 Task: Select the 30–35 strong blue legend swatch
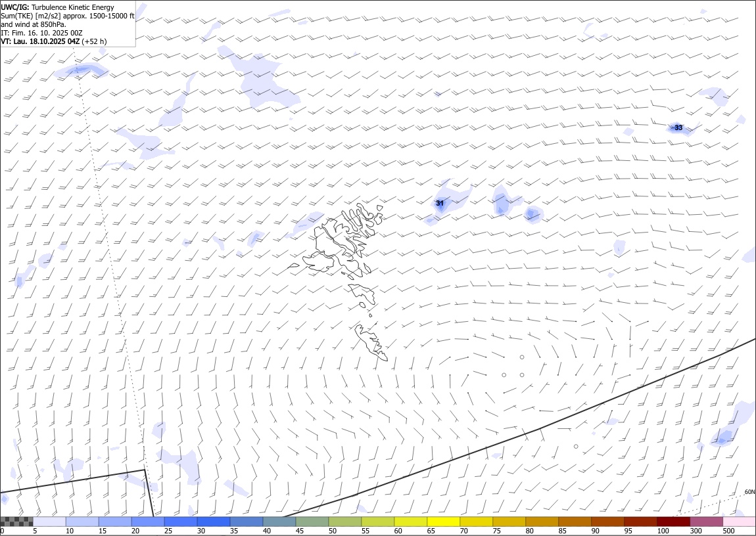[214, 522]
